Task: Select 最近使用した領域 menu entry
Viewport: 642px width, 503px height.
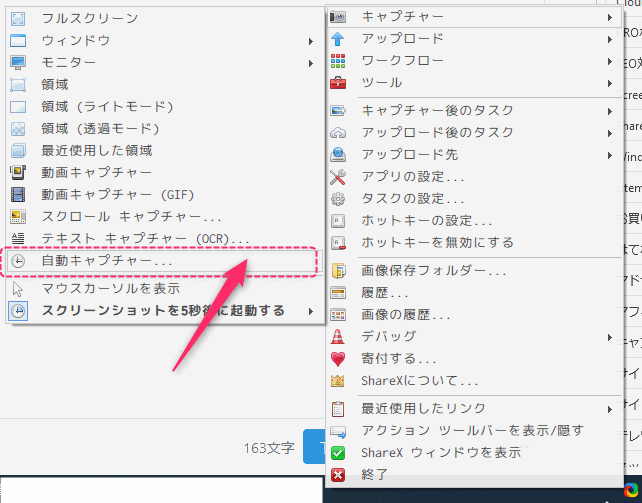Action: point(165,151)
